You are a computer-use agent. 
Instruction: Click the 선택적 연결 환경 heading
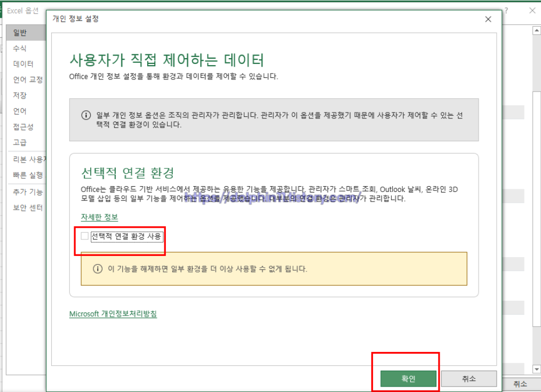click(x=128, y=173)
